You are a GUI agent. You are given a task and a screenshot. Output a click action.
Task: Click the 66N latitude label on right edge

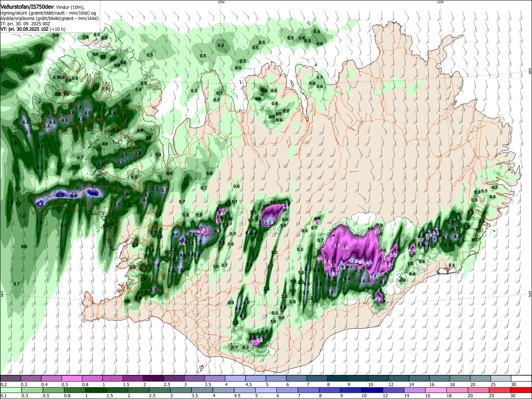click(x=530, y=71)
